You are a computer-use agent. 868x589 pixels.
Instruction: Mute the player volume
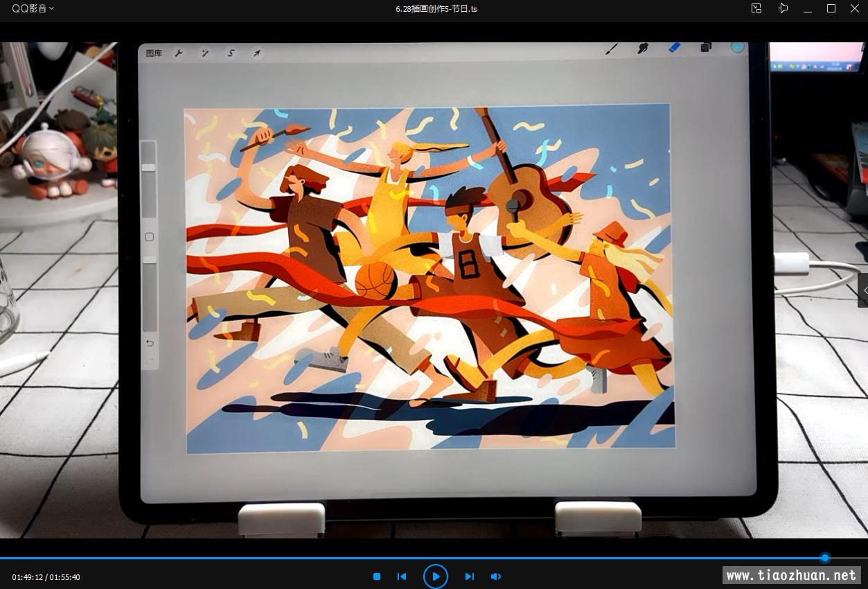point(496,577)
